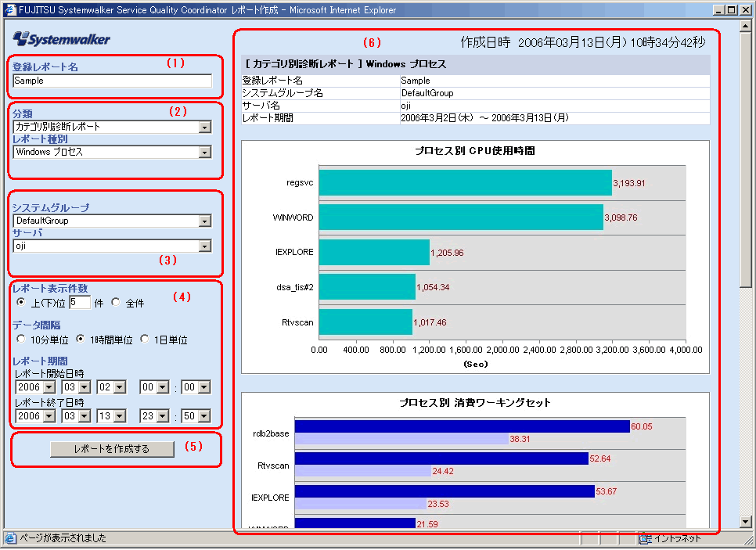Select the 全件 radio button
The image size is (756, 550).
coord(116,302)
